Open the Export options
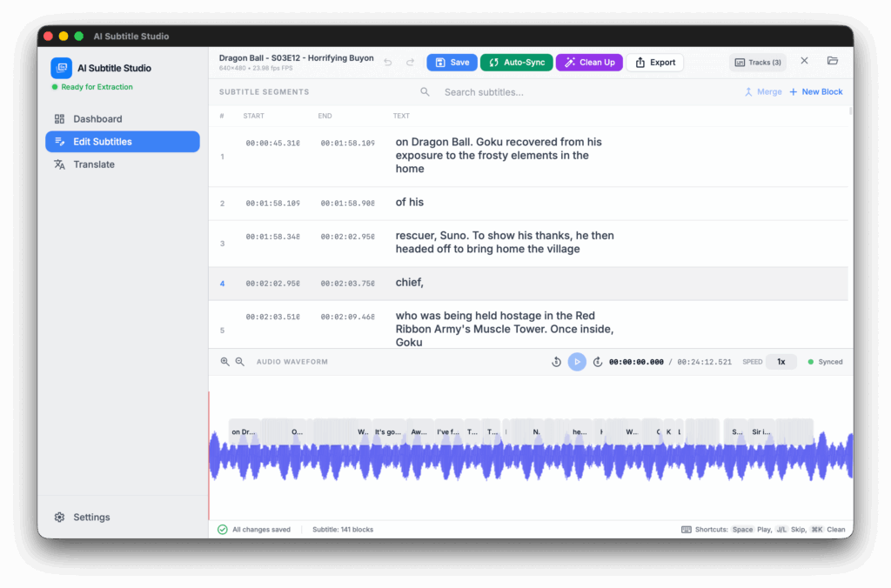The width and height of the screenshot is (891, 588). 654,63
